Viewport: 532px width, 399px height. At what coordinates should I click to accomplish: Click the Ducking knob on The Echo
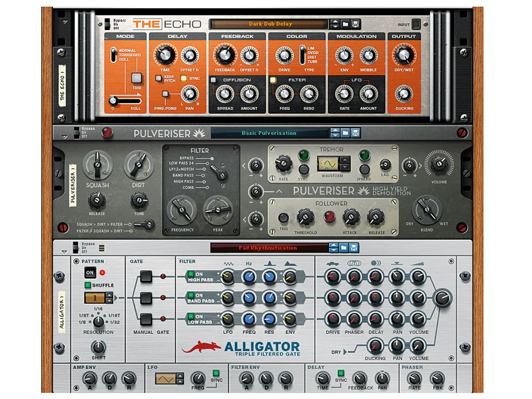tap(404, 94)
